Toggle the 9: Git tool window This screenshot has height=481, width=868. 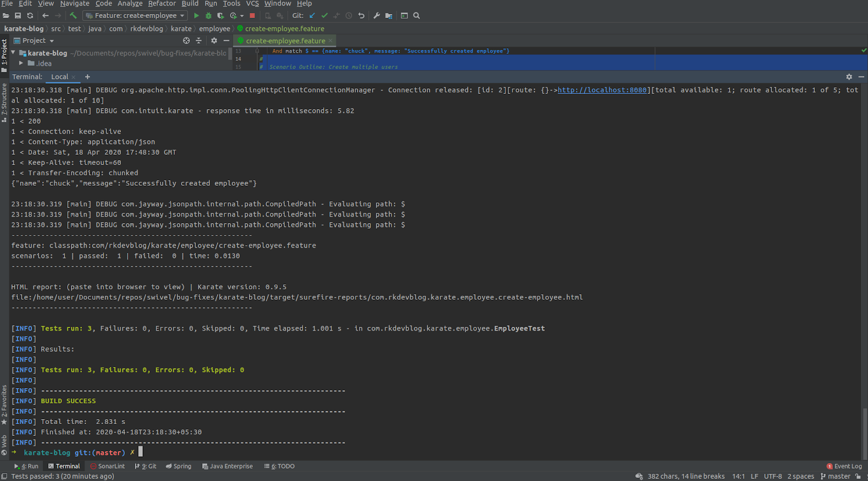tap(145, 466)
